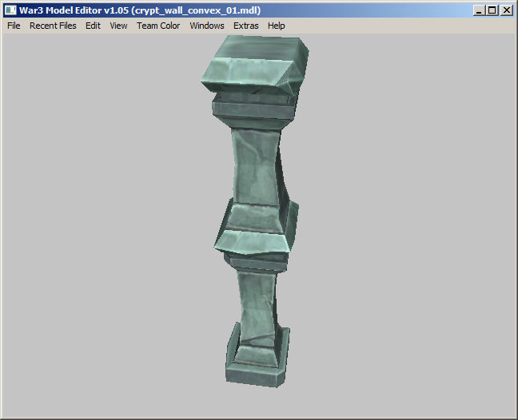This screenshot has width=518, height=420.
Task: Close the War3 Model Editor window
Action: coord(507,10)
